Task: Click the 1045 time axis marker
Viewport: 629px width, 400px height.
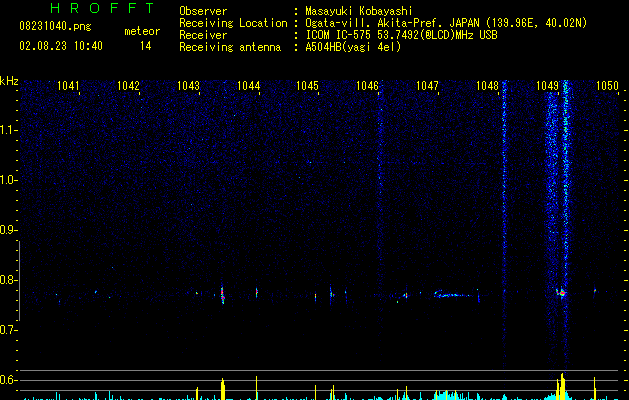Action: (307, 86)
